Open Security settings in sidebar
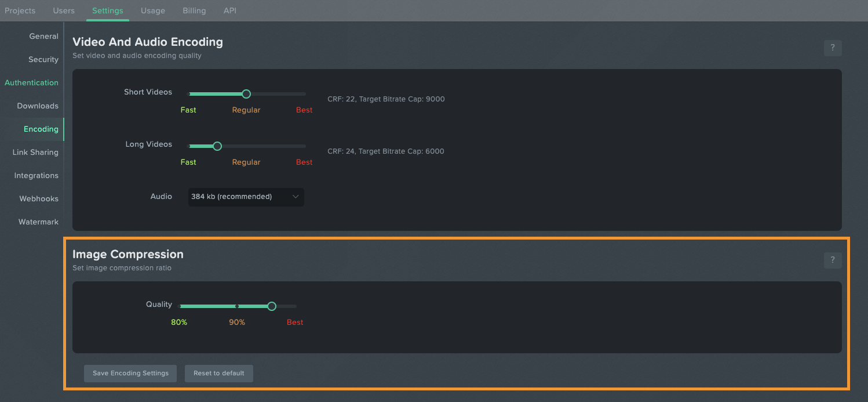 point(43,59)
